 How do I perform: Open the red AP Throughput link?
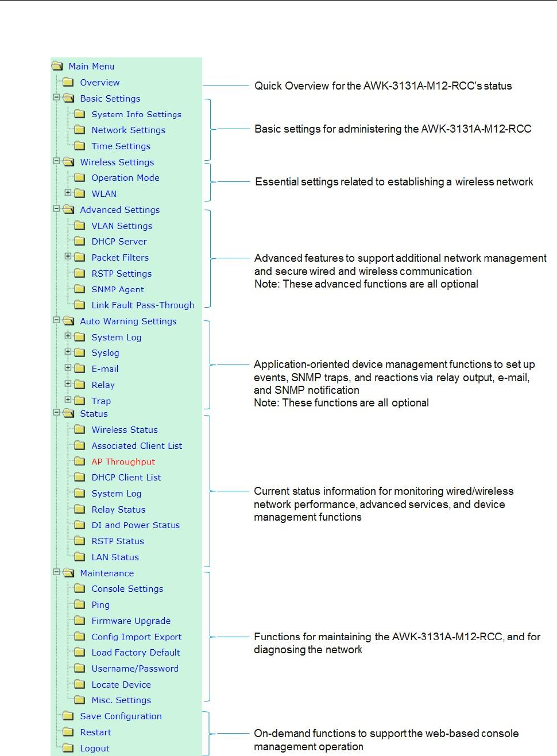tap(123, 462)
